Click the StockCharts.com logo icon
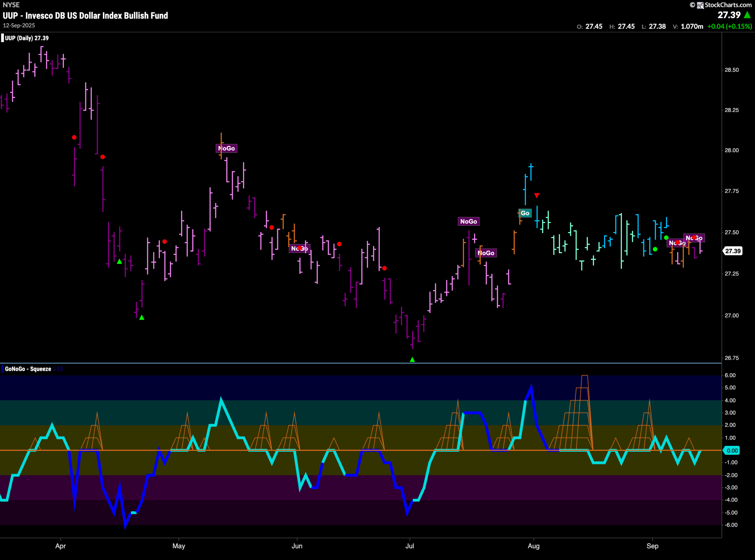Viewport: 755px width, 560px height. point(700,5)
